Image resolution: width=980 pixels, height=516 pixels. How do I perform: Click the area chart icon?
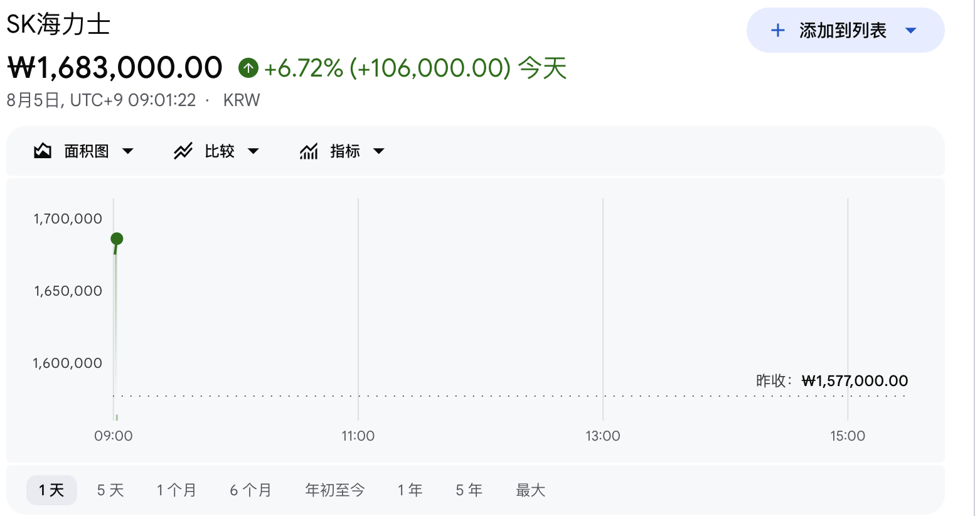tap(43, 151)
